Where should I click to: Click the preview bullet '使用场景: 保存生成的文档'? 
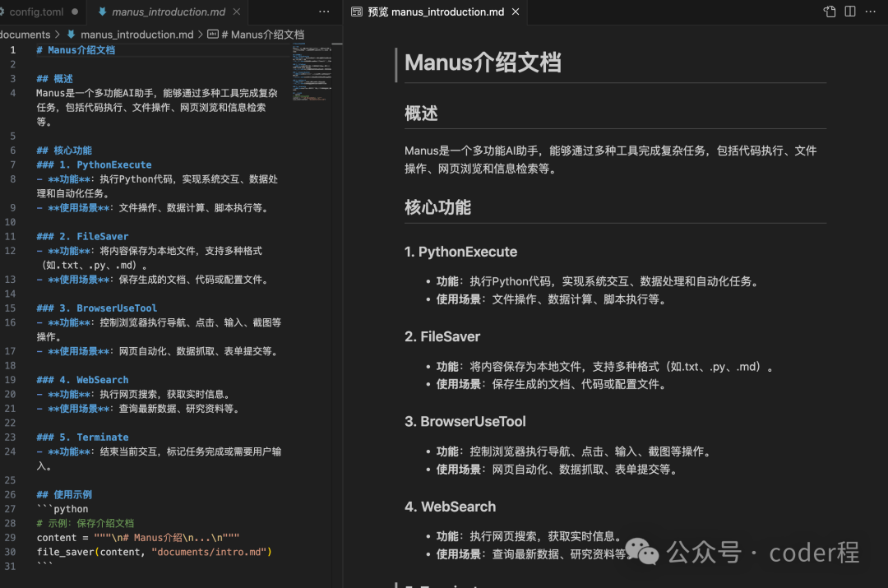[552, 384]
